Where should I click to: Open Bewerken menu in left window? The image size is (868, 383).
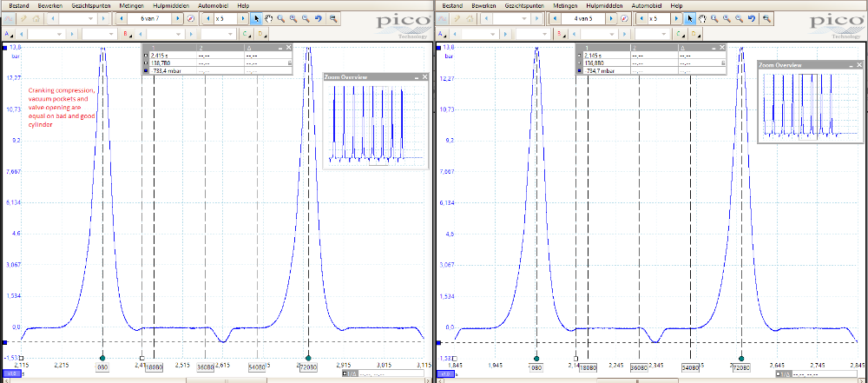click(49, 5)
